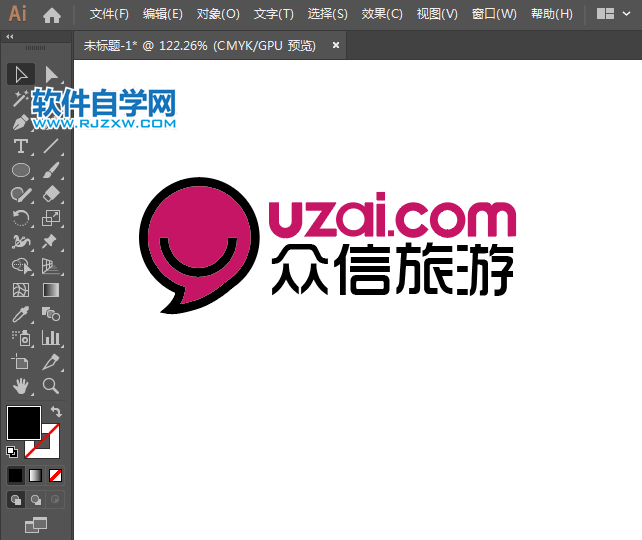642x540 pixels.
Task: Select the Slice tool
Action: tap(51, 362)
